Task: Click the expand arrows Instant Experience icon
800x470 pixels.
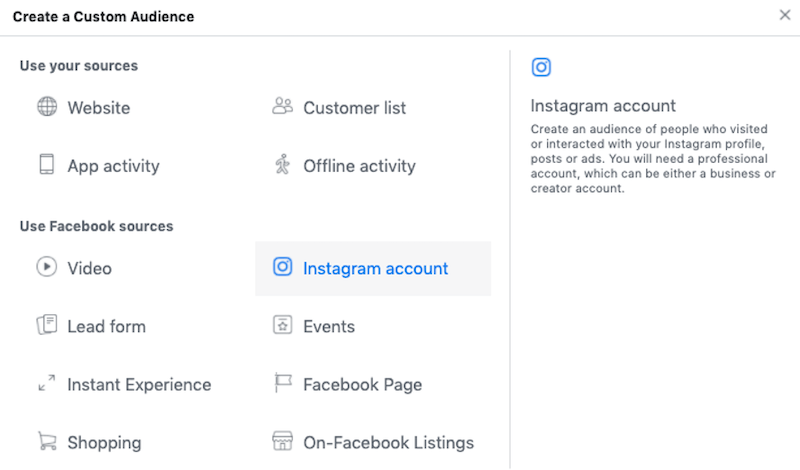Action: click(x=47, y=384)
